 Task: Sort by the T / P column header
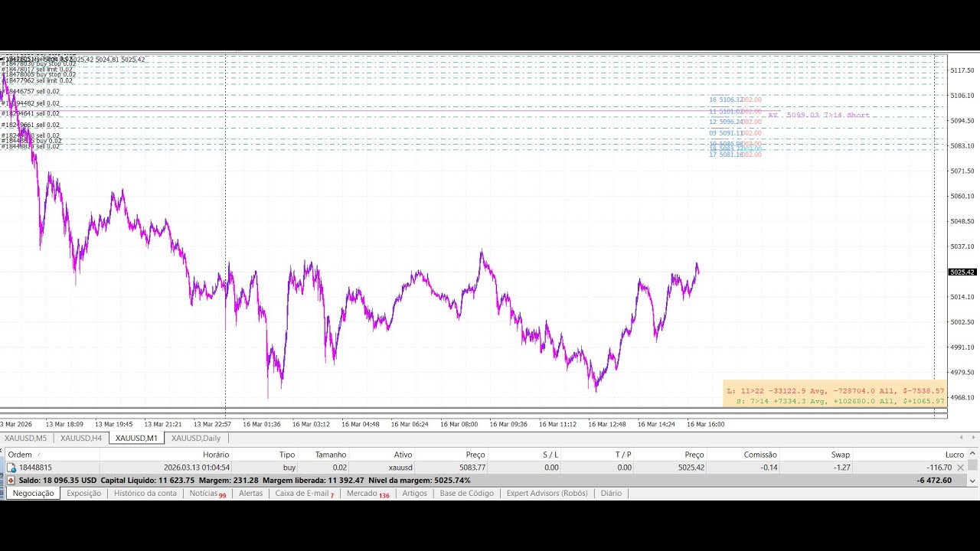pos(622,455)
